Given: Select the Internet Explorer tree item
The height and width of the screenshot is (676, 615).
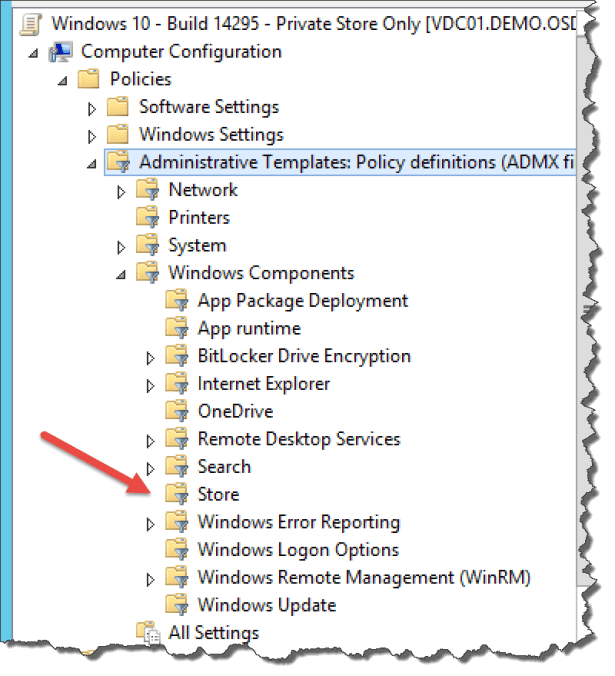Looking at the screenshot, I should click(x=263, y=383).
